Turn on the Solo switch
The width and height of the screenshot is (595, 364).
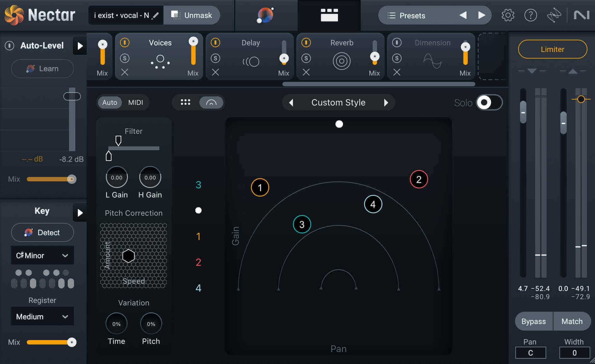tap(489, 102)
